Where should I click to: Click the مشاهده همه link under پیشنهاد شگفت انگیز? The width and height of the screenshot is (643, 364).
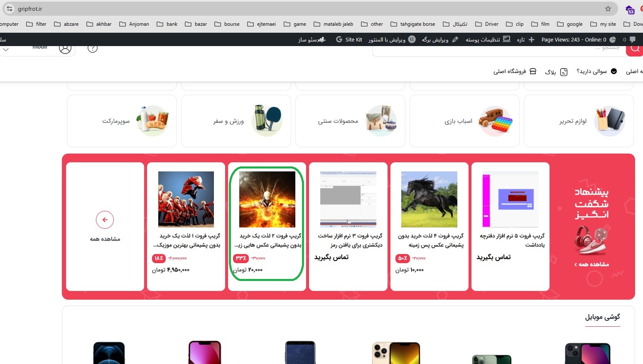(x=591, y=264)
